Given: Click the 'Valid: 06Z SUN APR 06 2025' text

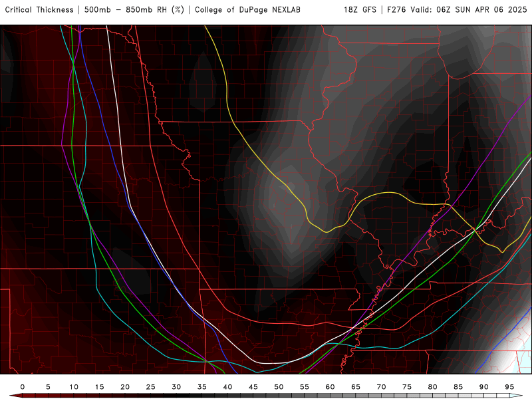Looking at the screenshot, I should coord(469,10).
